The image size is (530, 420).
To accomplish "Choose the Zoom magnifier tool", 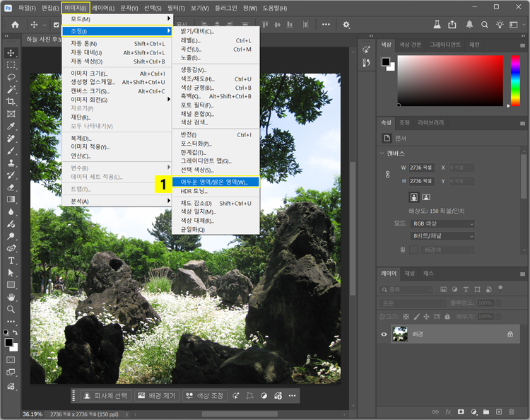I will coord(11,309).
